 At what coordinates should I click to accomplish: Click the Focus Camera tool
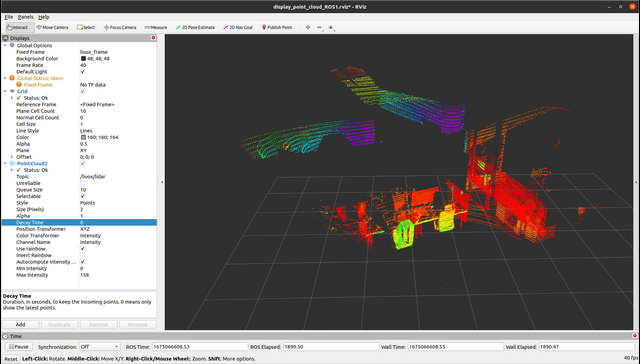[120, 27]
